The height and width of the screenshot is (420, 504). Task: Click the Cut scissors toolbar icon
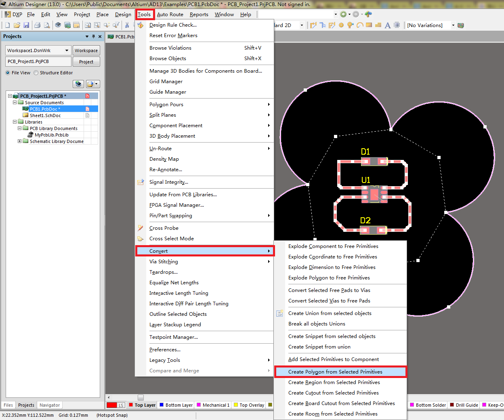(x=127, y=25)
